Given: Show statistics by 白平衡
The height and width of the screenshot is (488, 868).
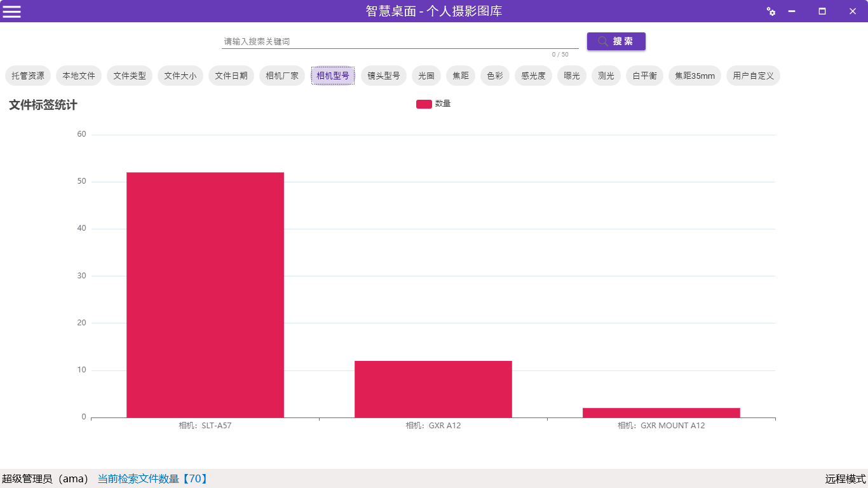Looking at the screenshot, I should coord(644,76).
